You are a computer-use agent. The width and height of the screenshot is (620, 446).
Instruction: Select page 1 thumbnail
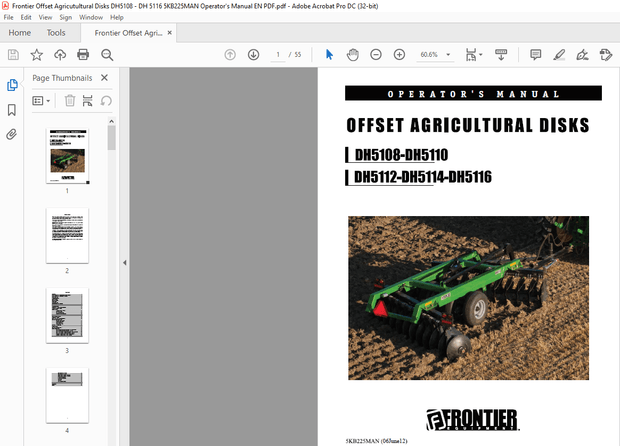pyautogui.click(x=68, y=156)
